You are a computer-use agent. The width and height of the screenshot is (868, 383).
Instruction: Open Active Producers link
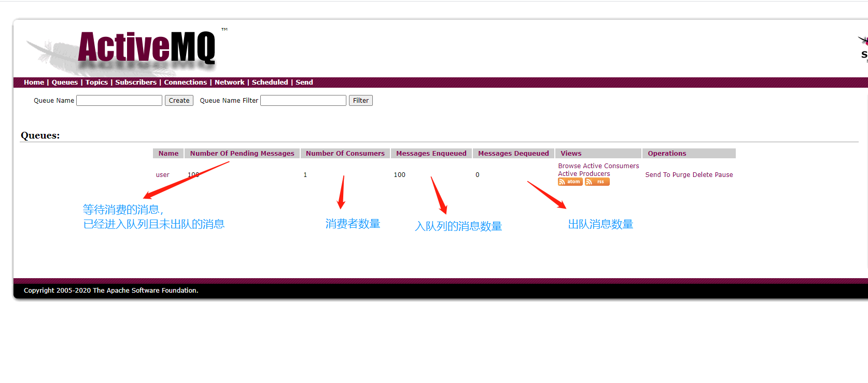click(x=584, y=174)
